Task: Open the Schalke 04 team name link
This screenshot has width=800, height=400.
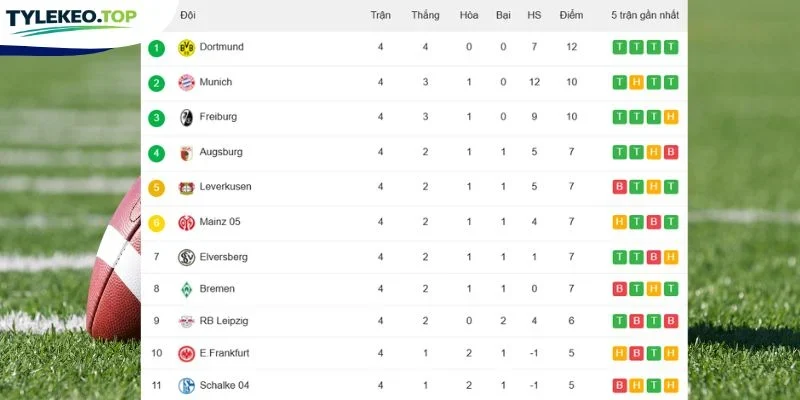Action: (224, 385)
